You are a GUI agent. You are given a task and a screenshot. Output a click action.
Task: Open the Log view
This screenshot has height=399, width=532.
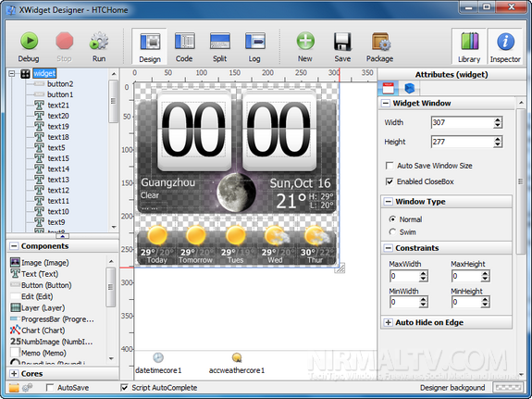(x=254, y=47)
